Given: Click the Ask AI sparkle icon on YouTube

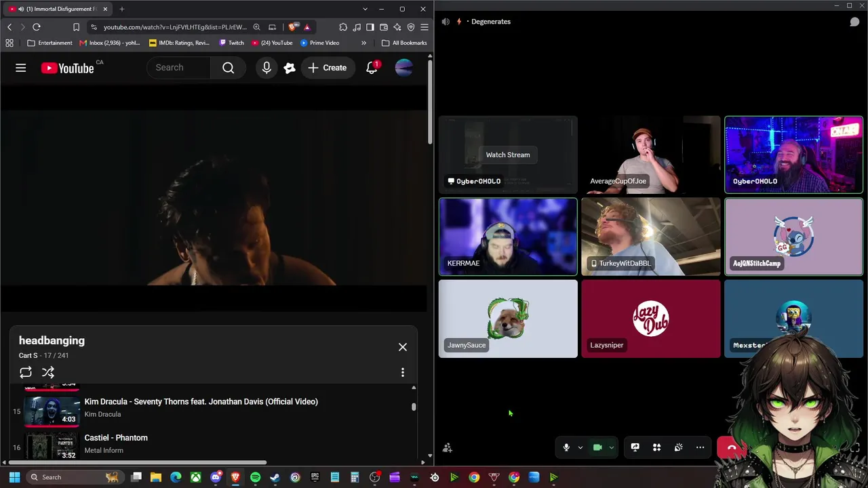Looking at the screenshot, I should pos(290,68).
